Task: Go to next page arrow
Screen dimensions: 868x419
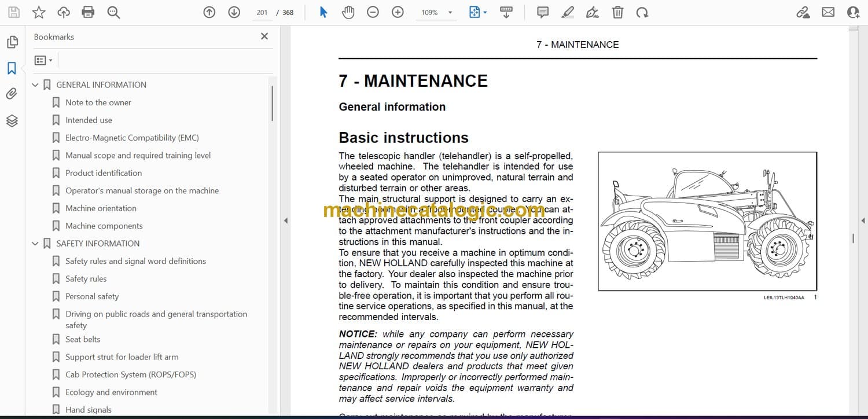Action: click(x=234, y=12)
